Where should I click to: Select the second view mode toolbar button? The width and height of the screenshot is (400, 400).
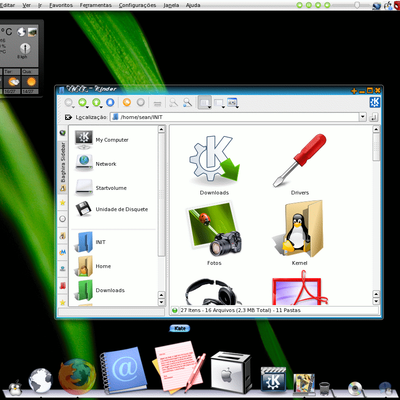[x=219, y=103]
